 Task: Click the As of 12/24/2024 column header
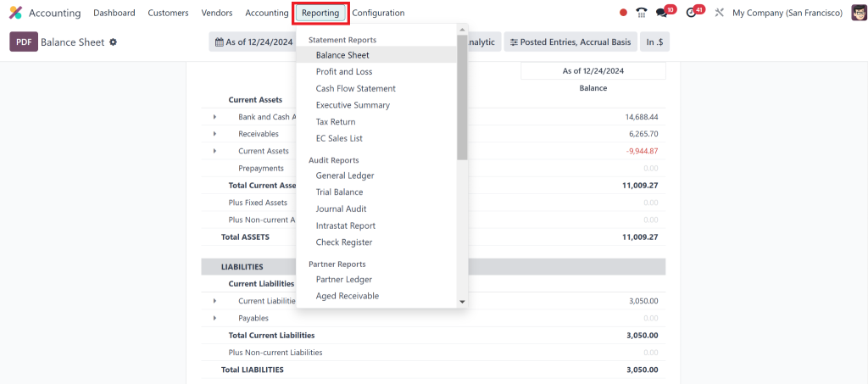pos(593,71)
